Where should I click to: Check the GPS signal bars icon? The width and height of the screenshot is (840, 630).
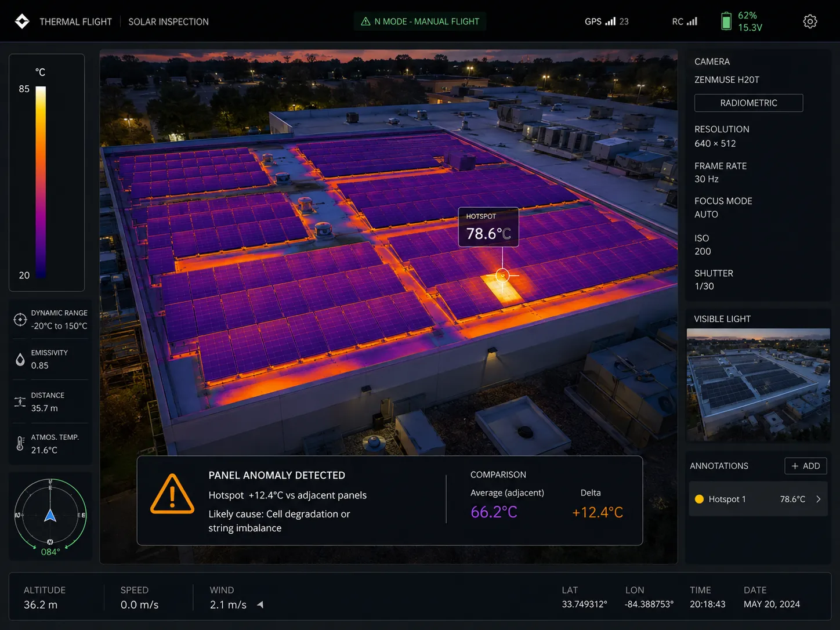(x=610, y=21)
